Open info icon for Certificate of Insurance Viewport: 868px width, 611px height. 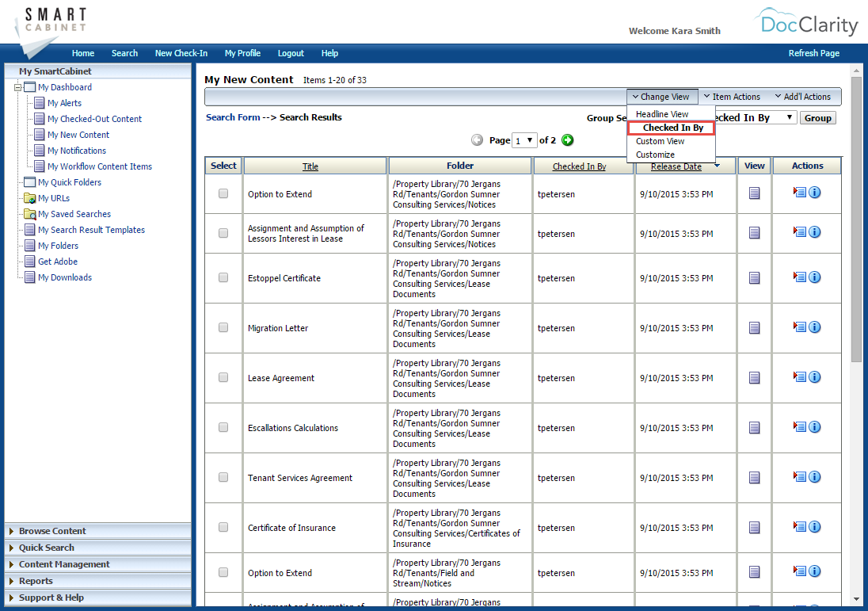(814, 526)
